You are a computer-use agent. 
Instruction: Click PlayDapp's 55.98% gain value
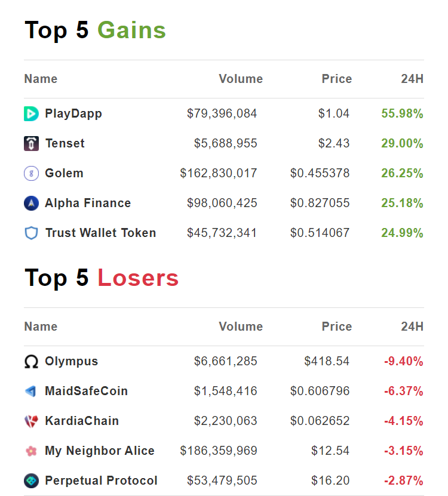pyautogui.click(x=402, y=113)
